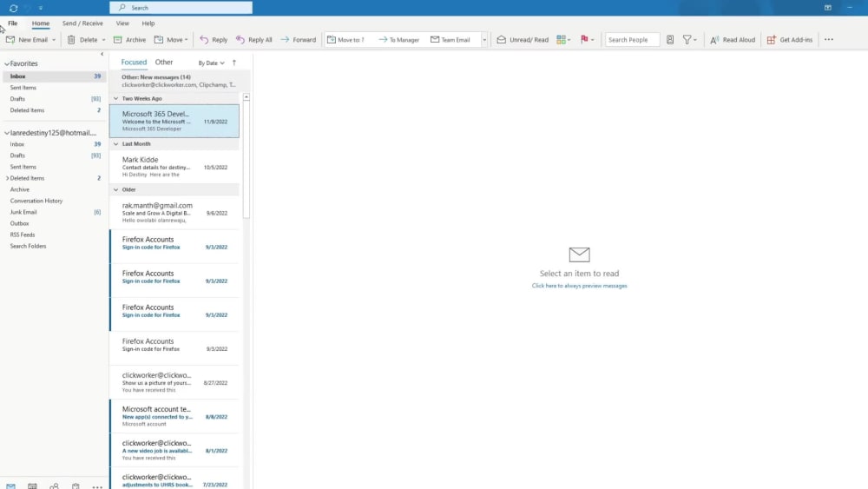Click the message list scroll up arrow
Image resolution: width=868 pixels, height=489 pixels.
(x=247, y=97)
